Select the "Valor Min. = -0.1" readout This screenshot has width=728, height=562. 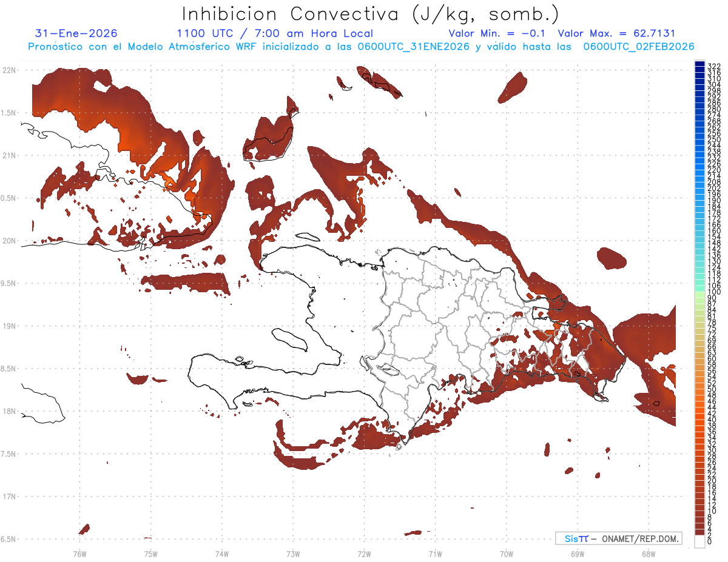[x=497, y=33]
